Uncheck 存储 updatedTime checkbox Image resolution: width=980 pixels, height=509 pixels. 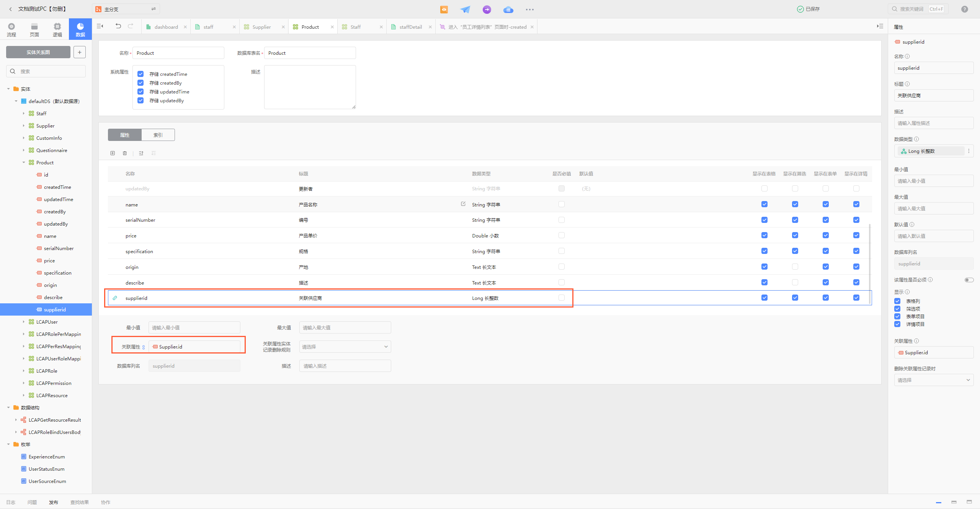tap(140, 92)
